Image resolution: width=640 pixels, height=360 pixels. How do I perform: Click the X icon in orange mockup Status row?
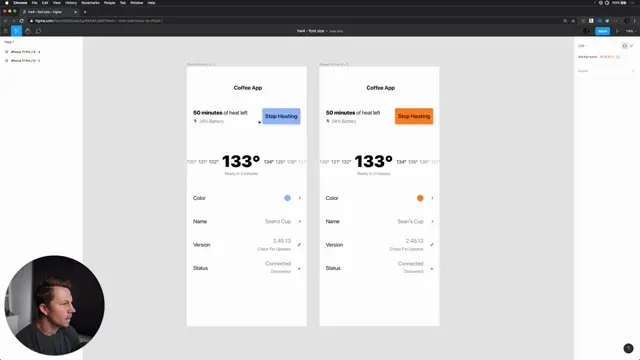432,269
